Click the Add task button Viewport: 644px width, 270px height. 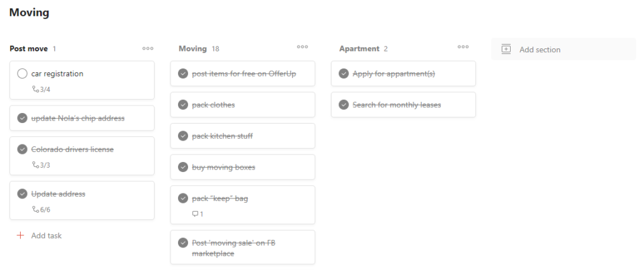point(39,235)
